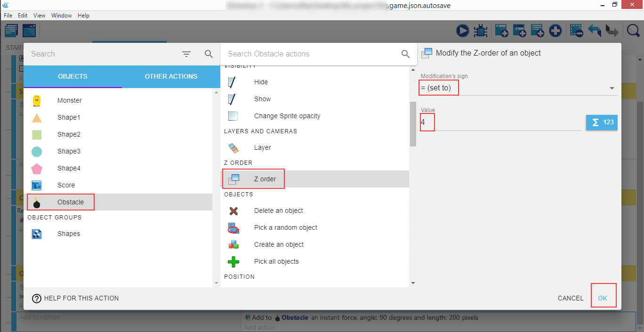
Task: Select the Shapes object group
Action: pos(68,234)
